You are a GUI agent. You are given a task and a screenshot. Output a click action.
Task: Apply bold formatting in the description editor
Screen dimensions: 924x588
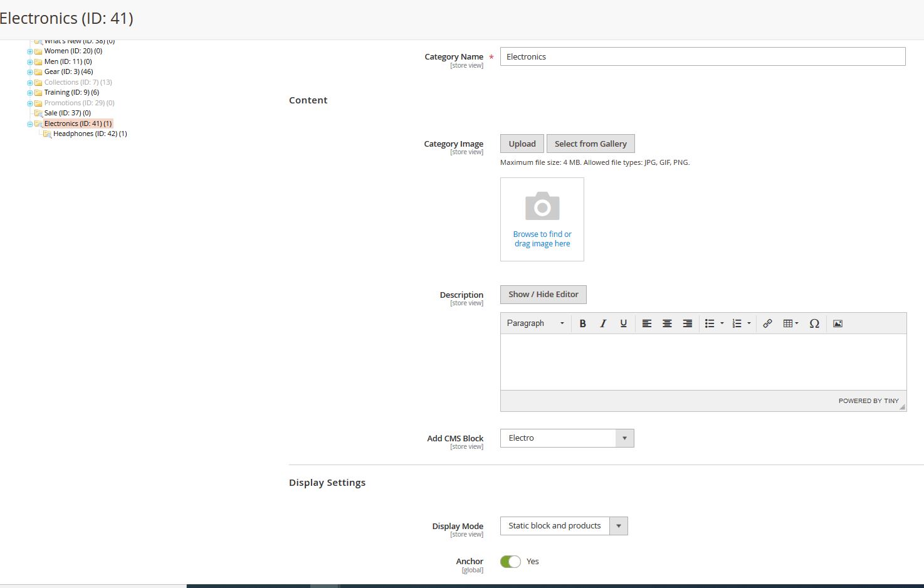tap(582, 323)
